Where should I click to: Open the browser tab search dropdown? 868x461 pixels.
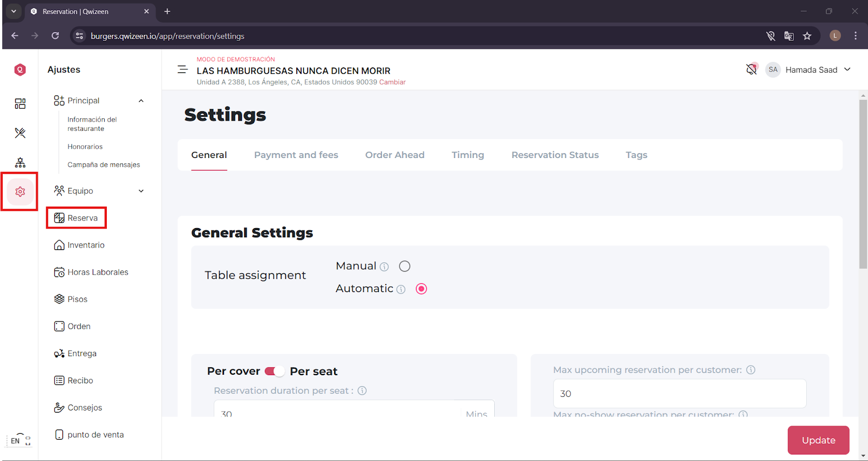coord(14,11)
